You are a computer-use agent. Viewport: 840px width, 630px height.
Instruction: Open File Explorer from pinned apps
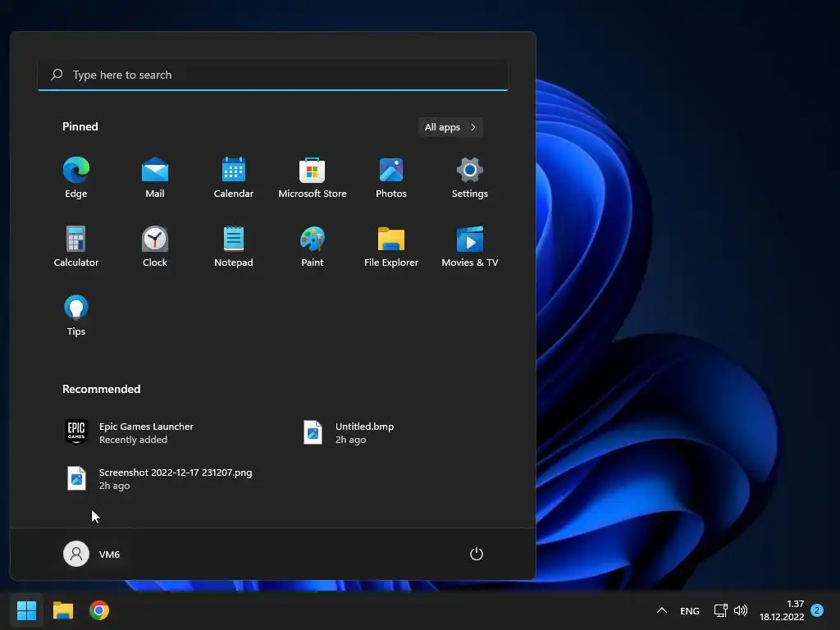pyautogui.click(x=391, y=247)
